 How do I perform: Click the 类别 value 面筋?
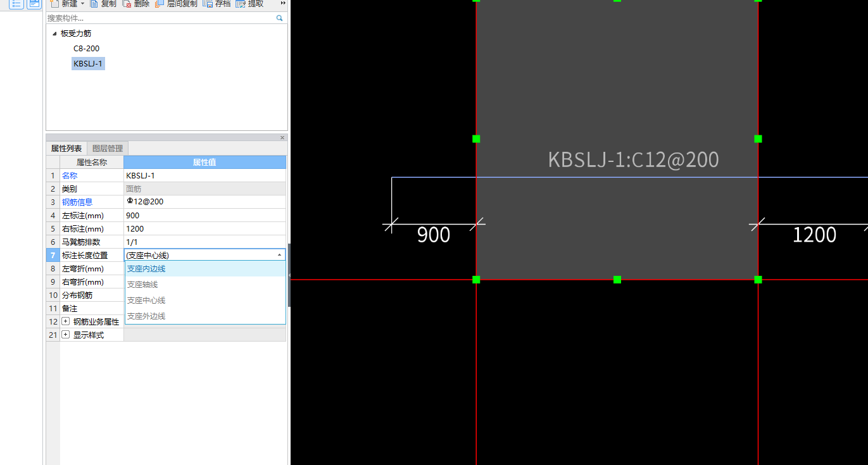click(205, 189)
